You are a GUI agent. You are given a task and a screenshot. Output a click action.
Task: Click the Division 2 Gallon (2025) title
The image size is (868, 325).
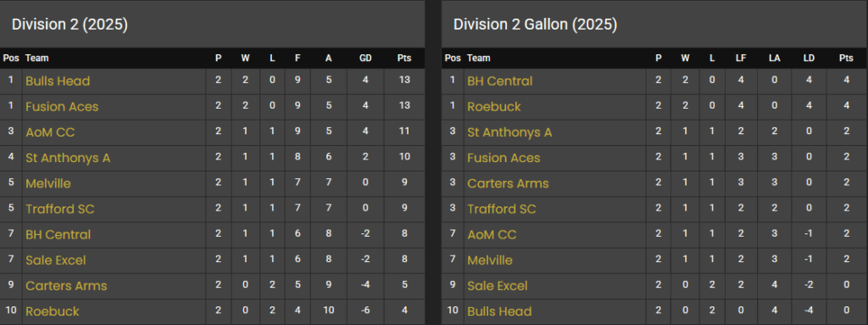[x=536, y=25]
